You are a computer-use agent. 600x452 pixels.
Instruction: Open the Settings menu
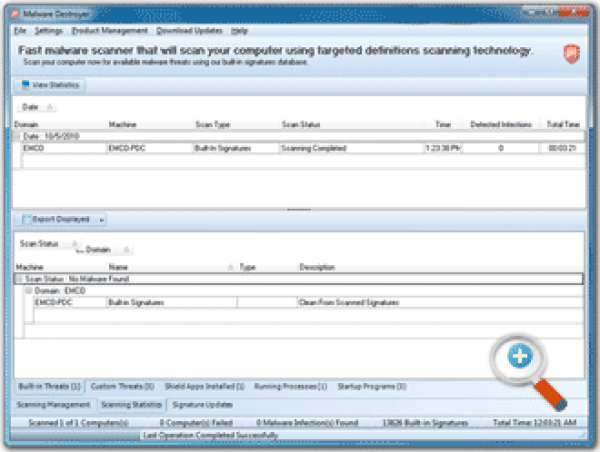pos(49,31)
